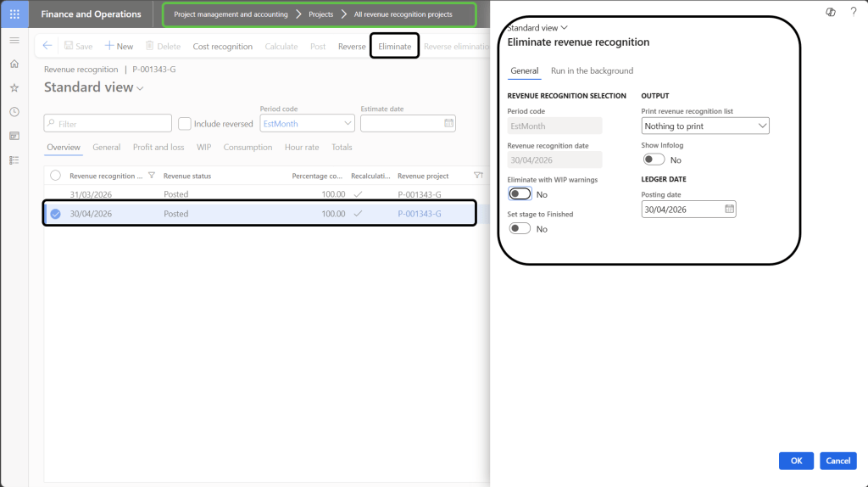868x487 pixels.
Task: Check the Include reversed checkbox
Action: coord(185,124)
